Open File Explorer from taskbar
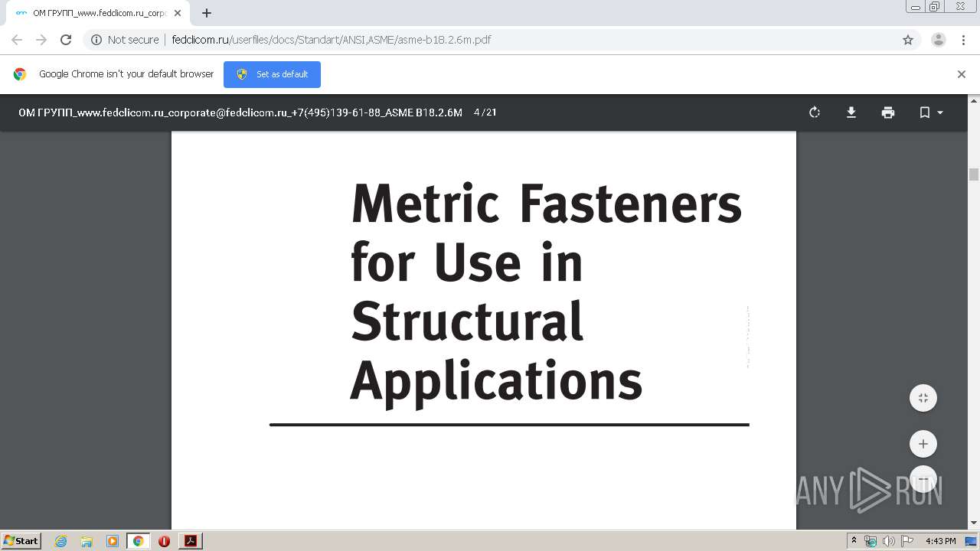This screenshot has width=980, height=551. pyautogui.click(x=87, y=541)
